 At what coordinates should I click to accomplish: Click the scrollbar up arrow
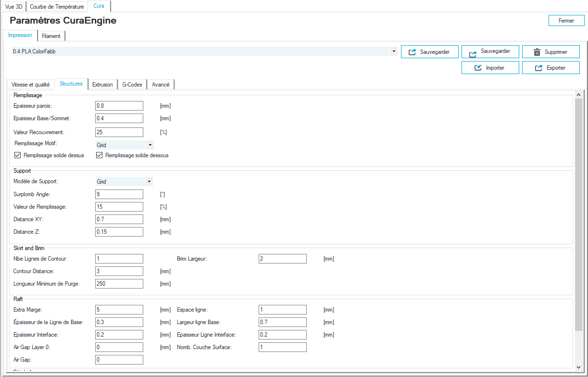pyautogui.click(x=579, y=95)
